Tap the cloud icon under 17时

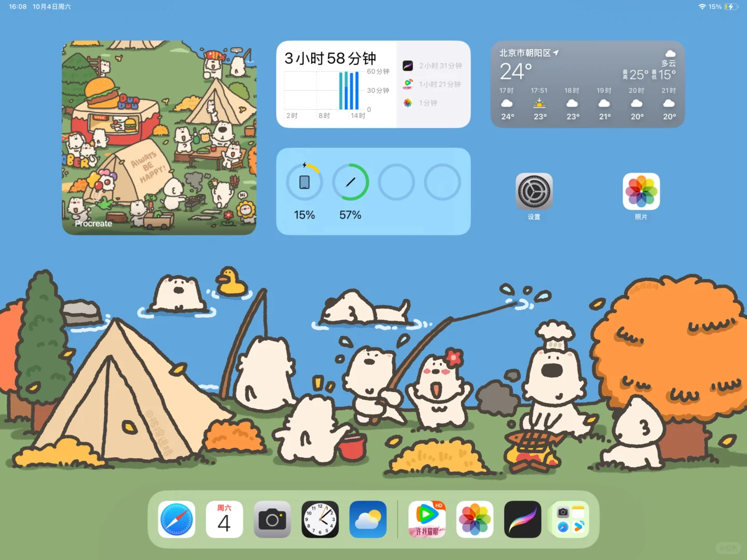point(507,103)
